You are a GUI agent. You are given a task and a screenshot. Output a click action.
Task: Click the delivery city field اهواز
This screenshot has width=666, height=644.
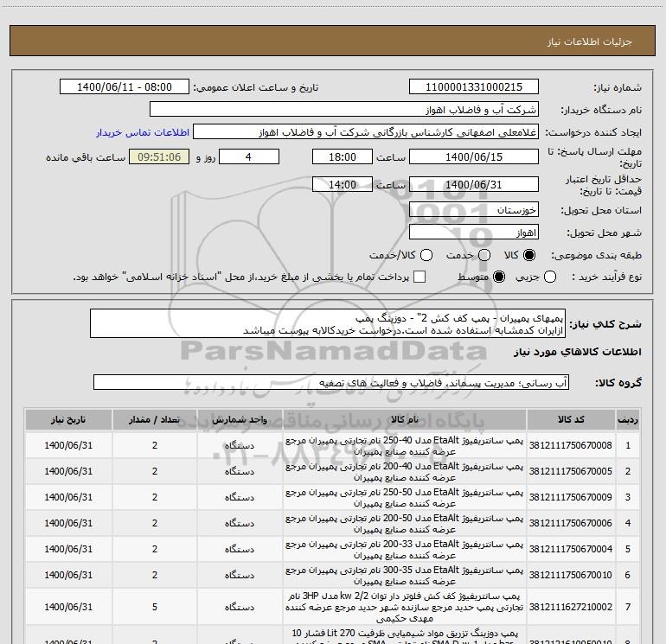pos(474,233)
